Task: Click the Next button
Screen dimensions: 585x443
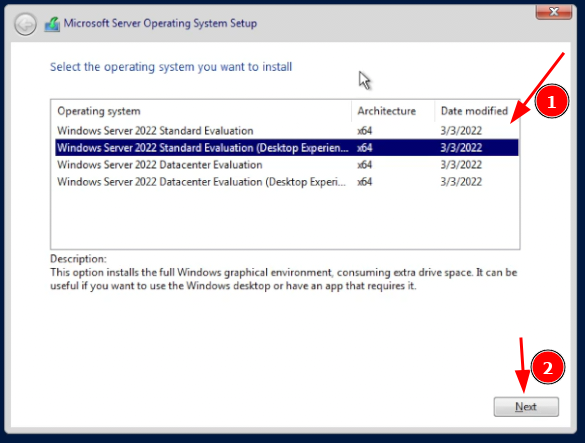Action: coord(526,406)
